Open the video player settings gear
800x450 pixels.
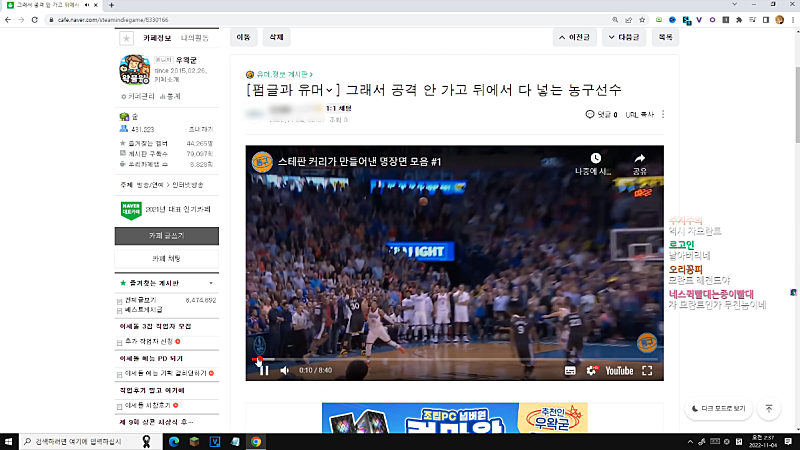(591, 370)
